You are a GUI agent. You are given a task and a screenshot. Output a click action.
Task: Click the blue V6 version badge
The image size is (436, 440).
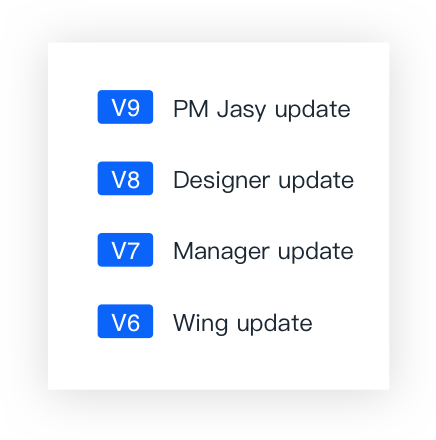(125, 321)
